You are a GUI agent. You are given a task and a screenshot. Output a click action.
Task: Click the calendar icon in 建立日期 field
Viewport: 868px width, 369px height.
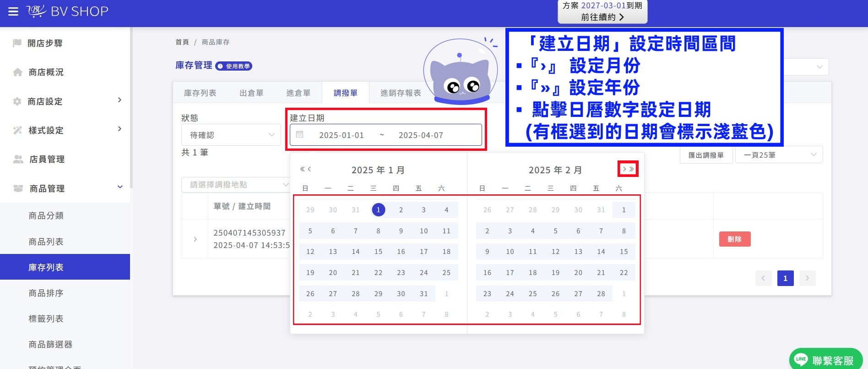(x=300, y=135)
